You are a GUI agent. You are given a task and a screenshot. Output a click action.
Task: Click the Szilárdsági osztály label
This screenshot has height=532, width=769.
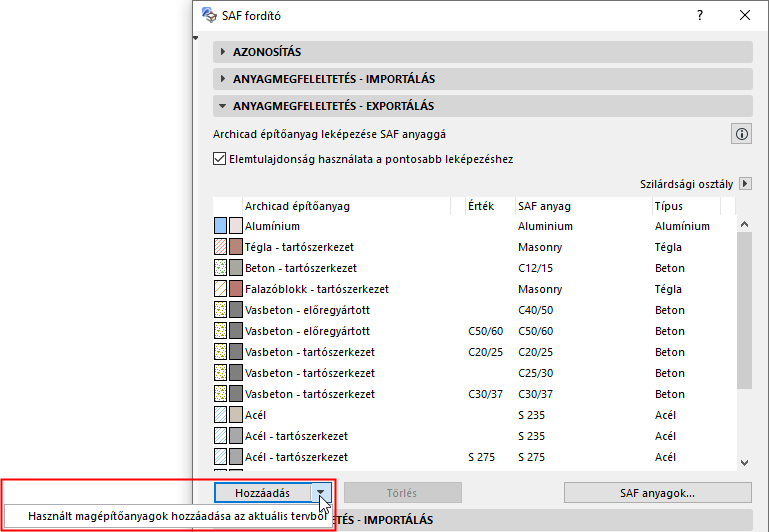pyautogui.click(x=686, y=184)
